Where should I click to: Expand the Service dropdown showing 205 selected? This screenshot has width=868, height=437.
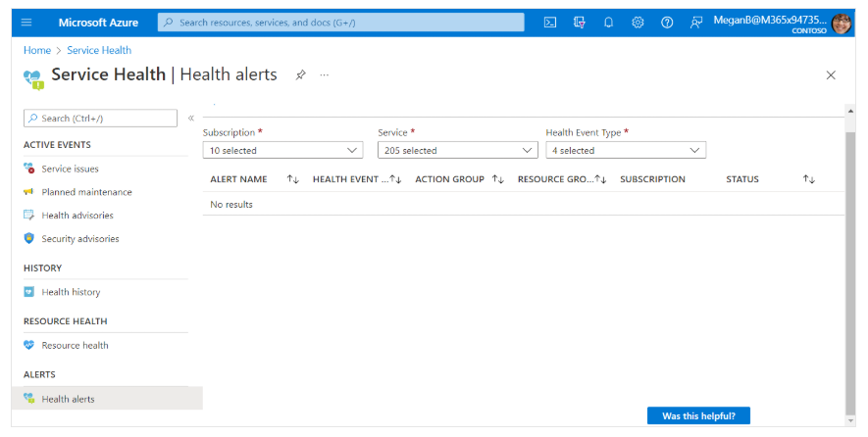[x=458, y=151]
